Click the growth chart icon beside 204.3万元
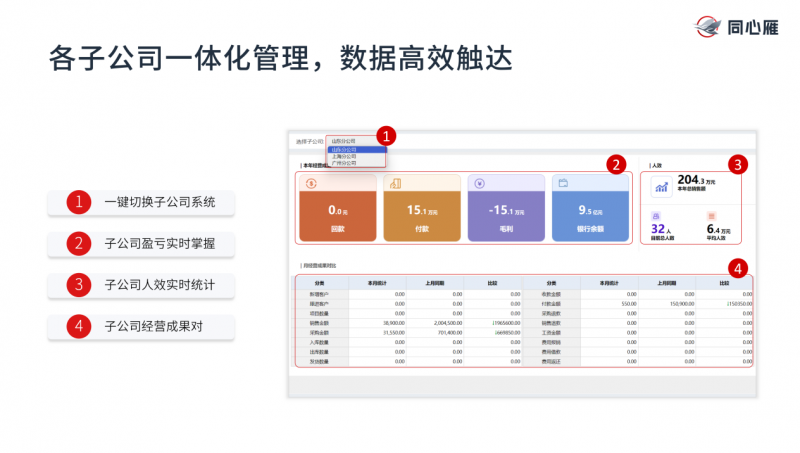 click(x=661, y=187)
